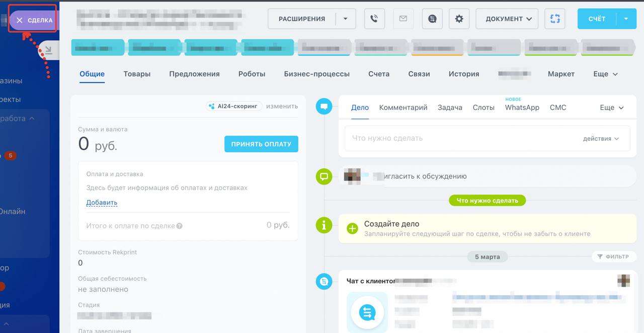
Task: Open the РАСШИРЕНИЯ extensions button
Action: pyautogui.click(x=302, y=19)
